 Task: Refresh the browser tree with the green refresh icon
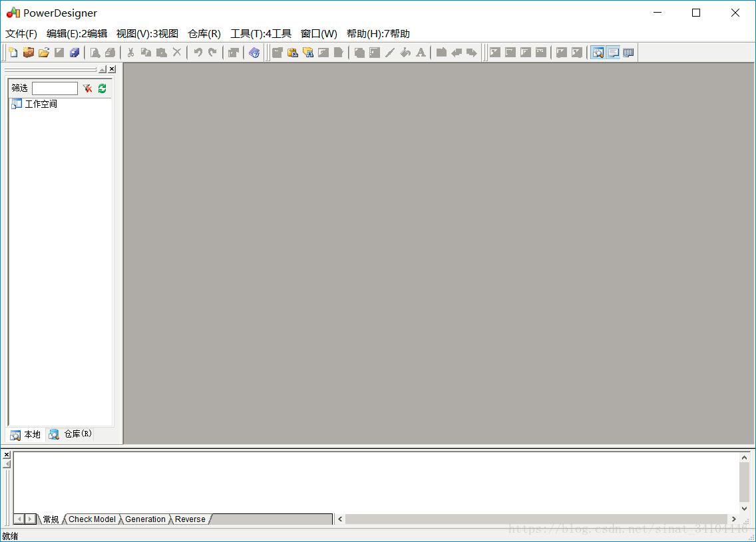pos(101,88)
